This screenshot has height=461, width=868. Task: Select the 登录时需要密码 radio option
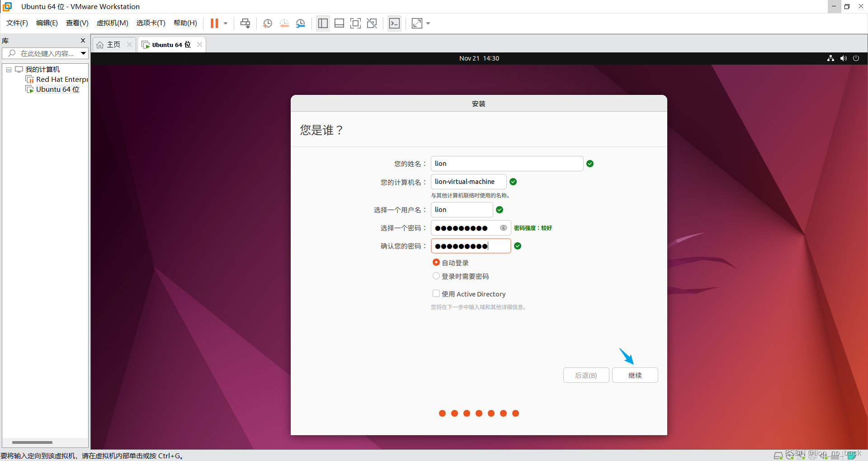(x=436, y=276)
